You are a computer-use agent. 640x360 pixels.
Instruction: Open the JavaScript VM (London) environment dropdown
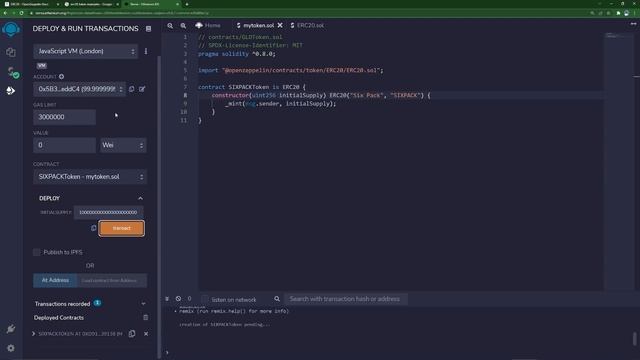[86, 51]
